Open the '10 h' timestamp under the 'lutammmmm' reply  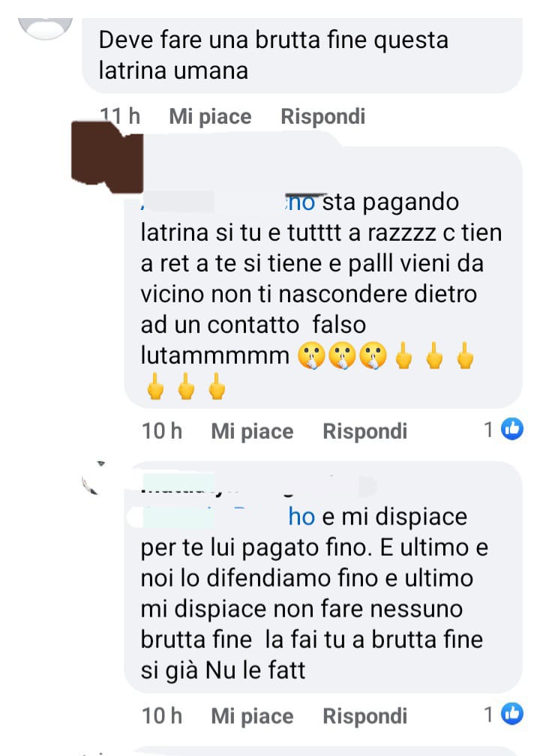click(162, 431)
